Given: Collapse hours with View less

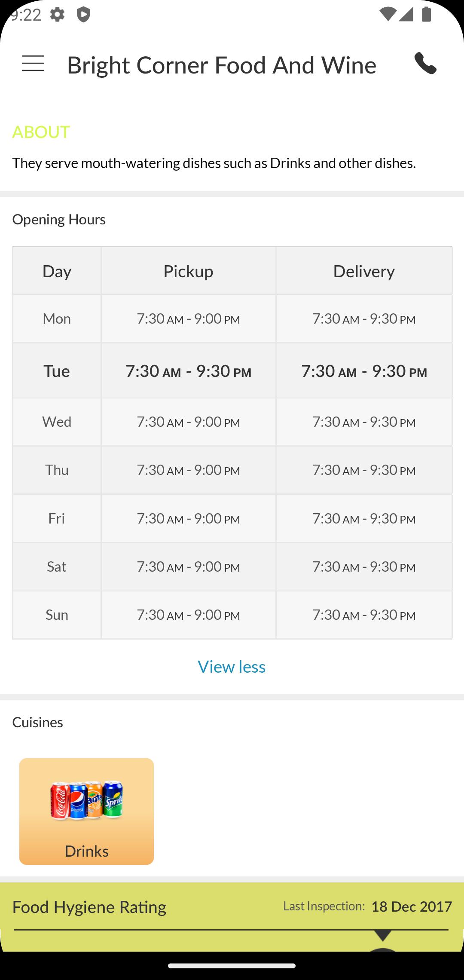Looking at the screenshot, I should 232,667.
